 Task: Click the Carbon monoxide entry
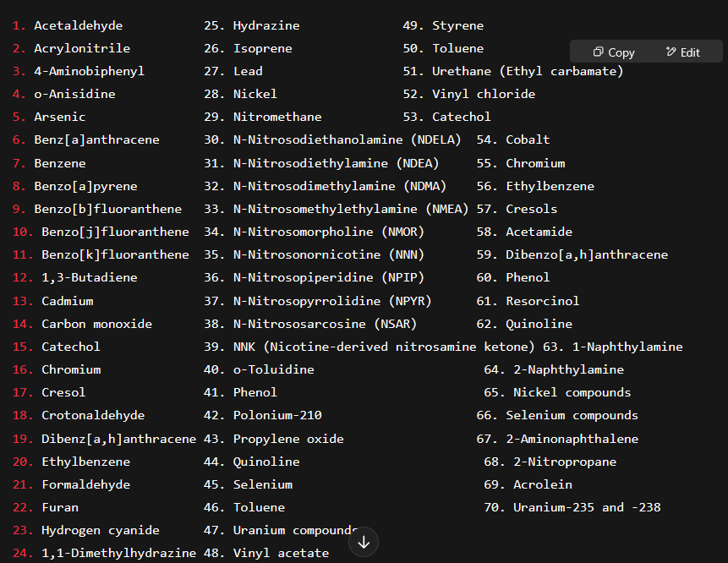click(96, 324)
